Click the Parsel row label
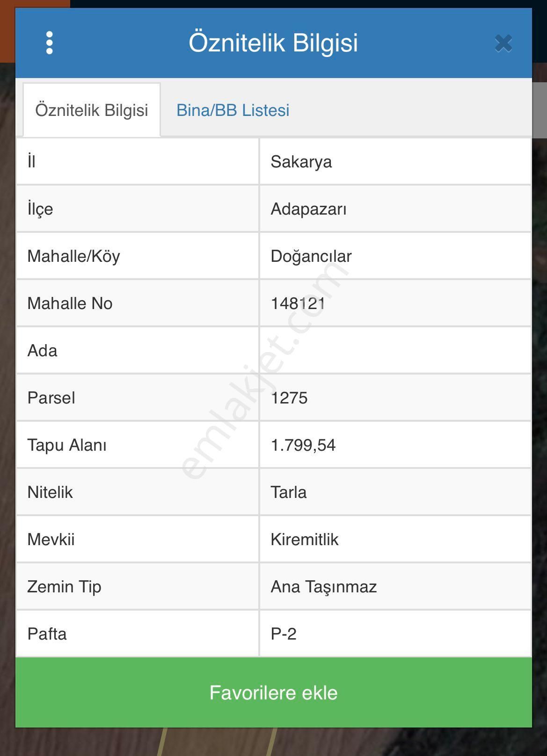547x756 pixels. pos(51,398)
